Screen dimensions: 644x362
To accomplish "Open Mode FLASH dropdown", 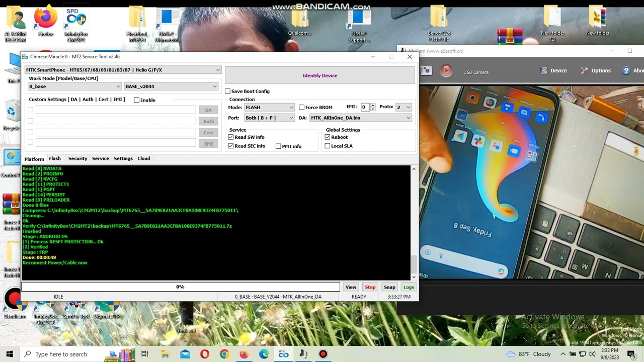I will [x=269, y=107].
